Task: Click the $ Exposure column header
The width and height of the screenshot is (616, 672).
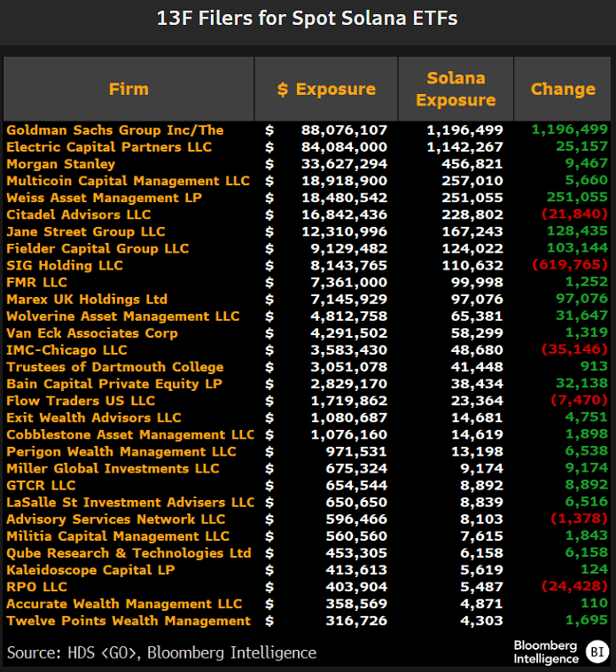Action: (326, 90)
